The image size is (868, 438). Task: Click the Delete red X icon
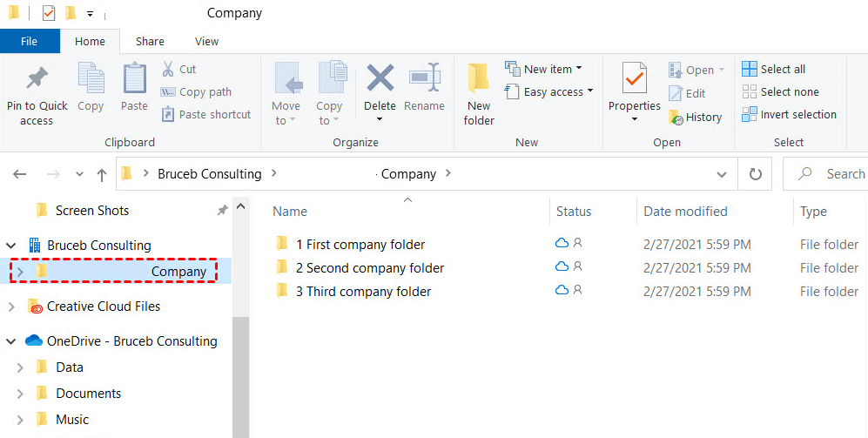click(x=380, y=78)
